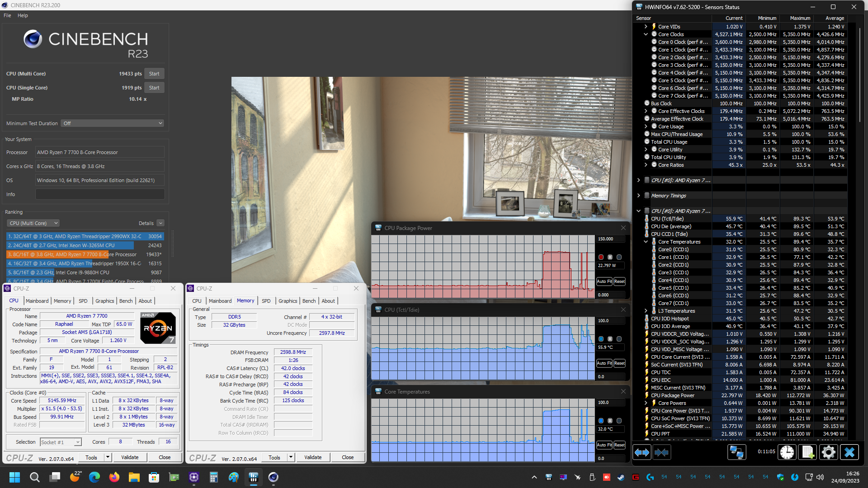This screenshot has height=488, width=868.
Task: Open Cinebench File menu
Action: (x=7, y=15)
